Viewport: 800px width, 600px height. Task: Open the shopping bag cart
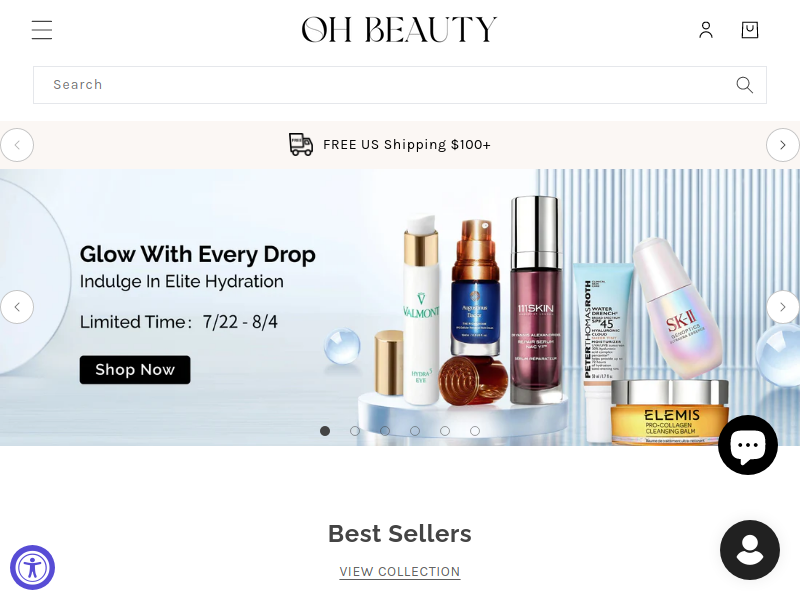[x=749, y=30]
